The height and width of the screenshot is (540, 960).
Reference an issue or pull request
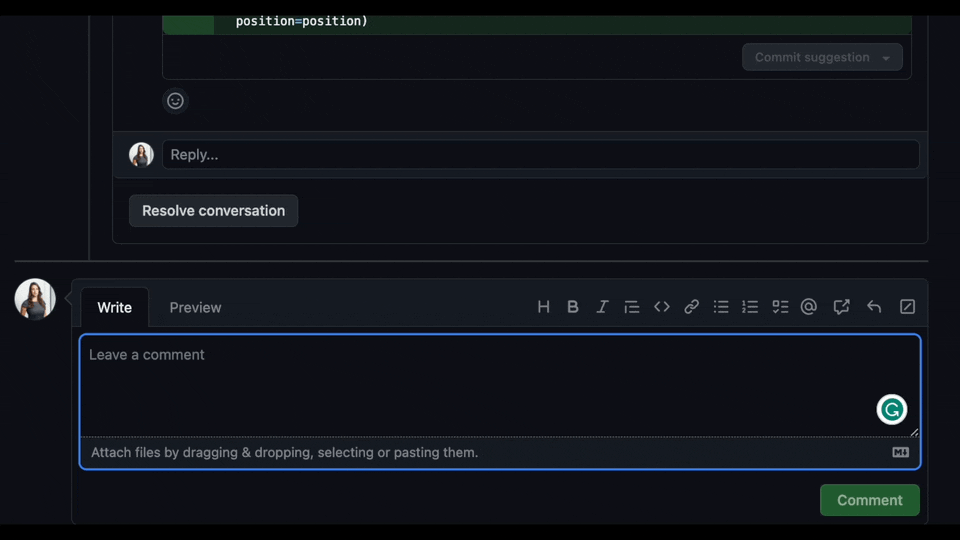pos(841,307)
